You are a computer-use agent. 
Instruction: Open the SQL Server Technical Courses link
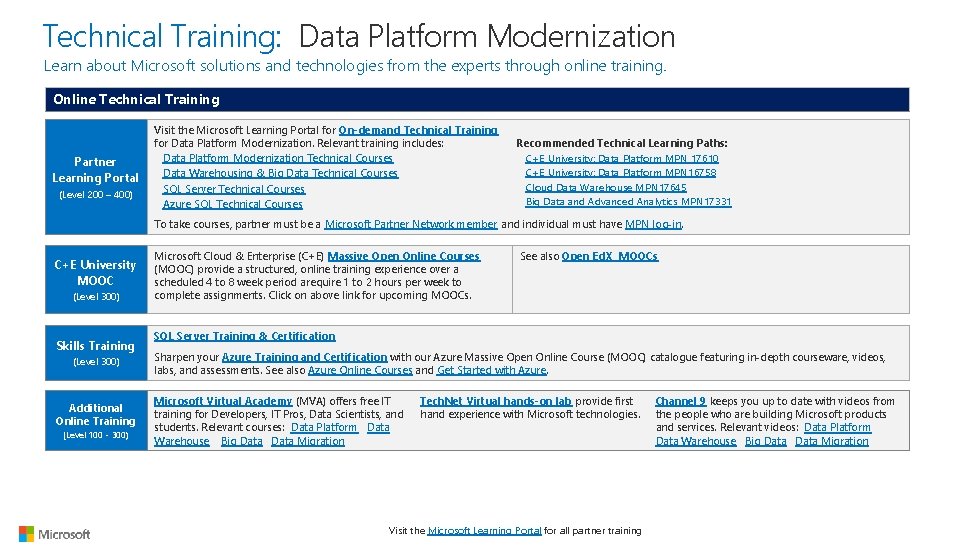[x=234, y=188]
